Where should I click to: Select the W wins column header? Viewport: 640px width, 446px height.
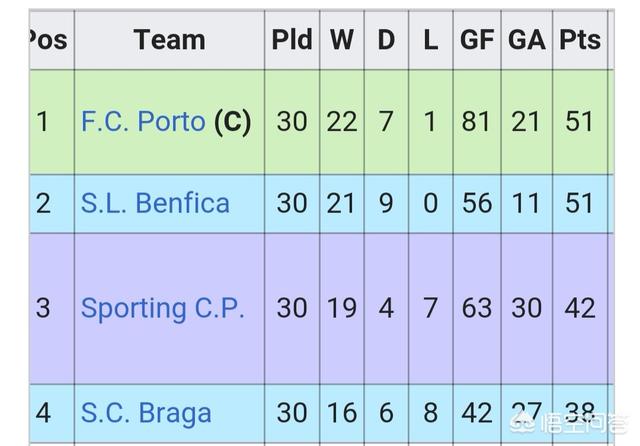342,40
